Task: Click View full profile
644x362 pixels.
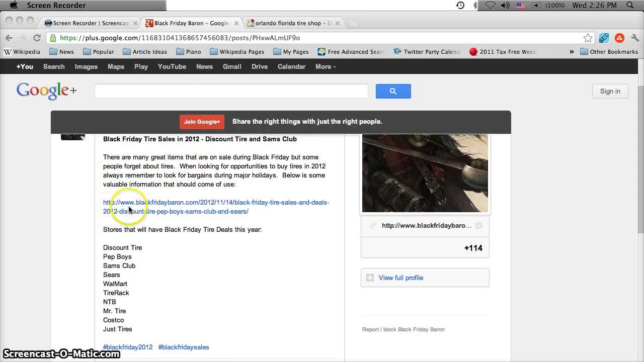Action: click(401, 278)
